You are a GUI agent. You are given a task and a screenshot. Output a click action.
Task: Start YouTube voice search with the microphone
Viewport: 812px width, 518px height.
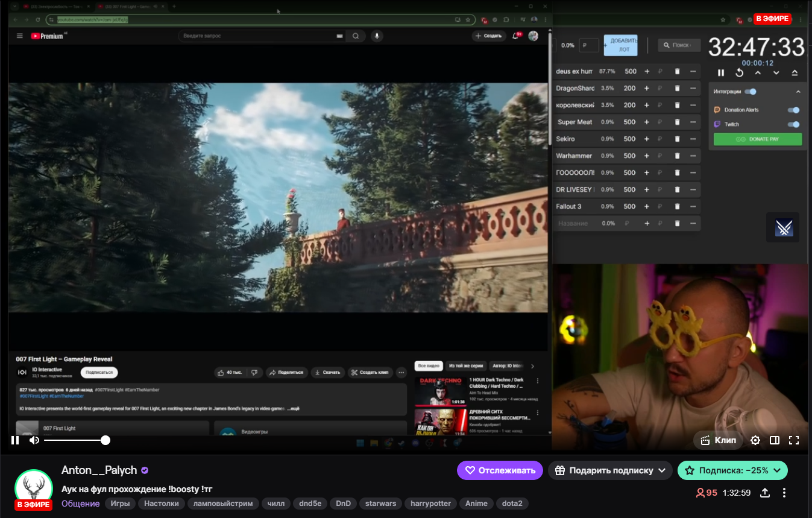(377, 36)
